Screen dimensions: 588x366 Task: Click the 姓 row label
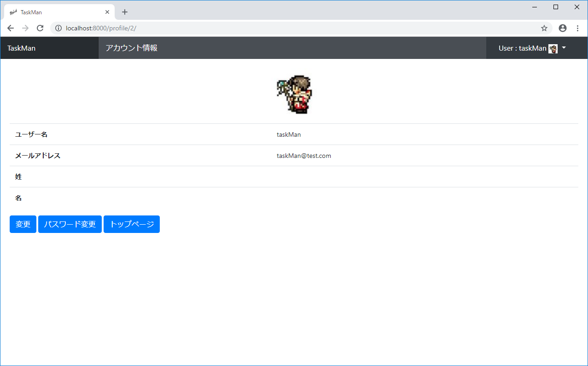click(18, 177)
